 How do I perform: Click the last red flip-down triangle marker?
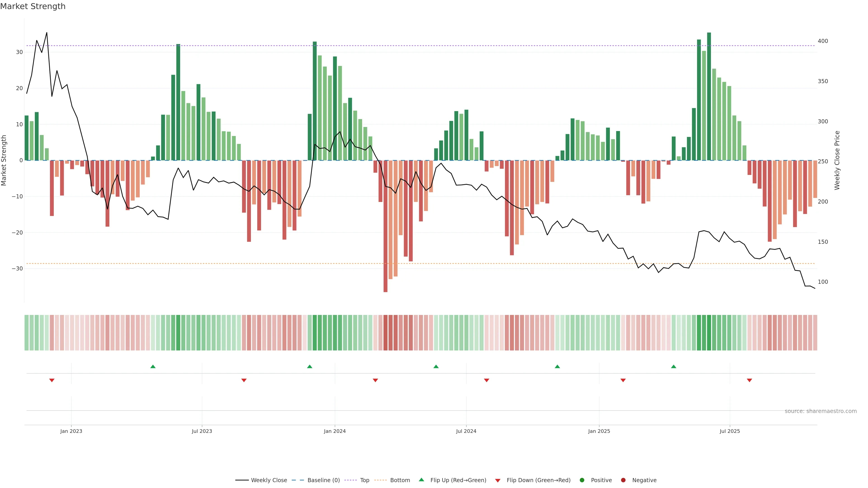tap(749, 380)
